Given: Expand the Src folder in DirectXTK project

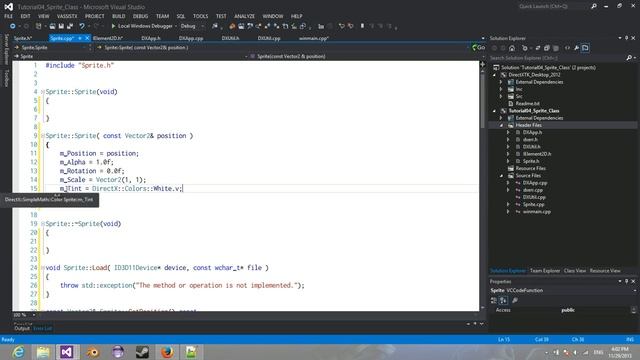Looking at the screenshot, I should (502, 97).
